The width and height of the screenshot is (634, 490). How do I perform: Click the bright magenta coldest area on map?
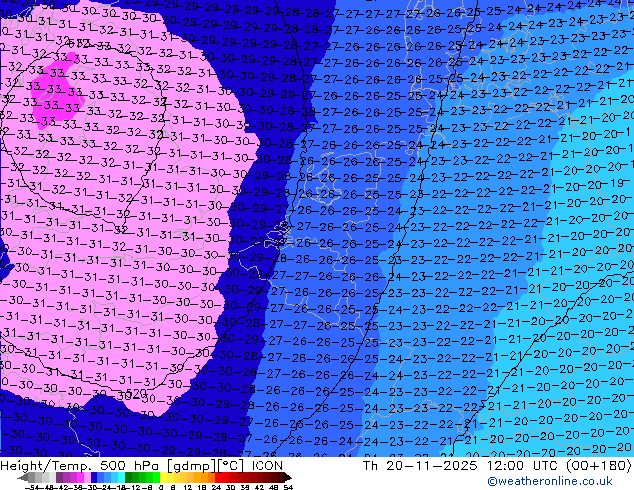pos(57,91)
